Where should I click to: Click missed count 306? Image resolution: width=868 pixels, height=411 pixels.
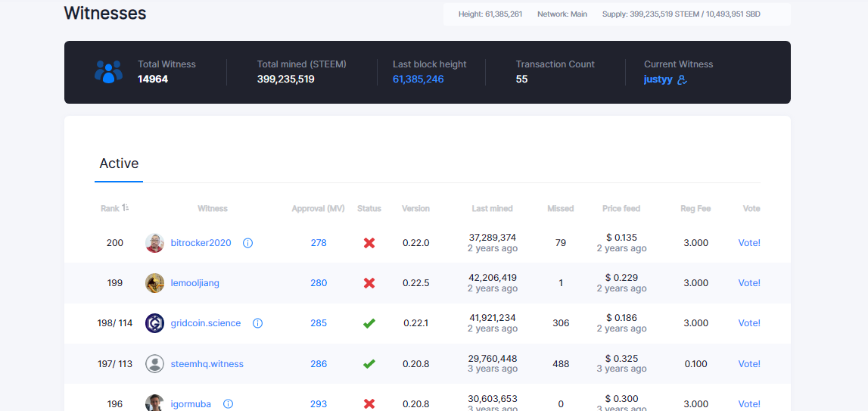[x=561, y=323]
